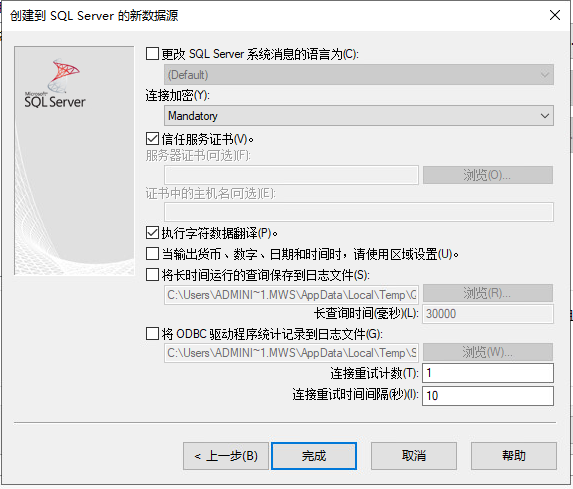
Task: Click the 连接重试计数 input field
Action: (488, 373)
